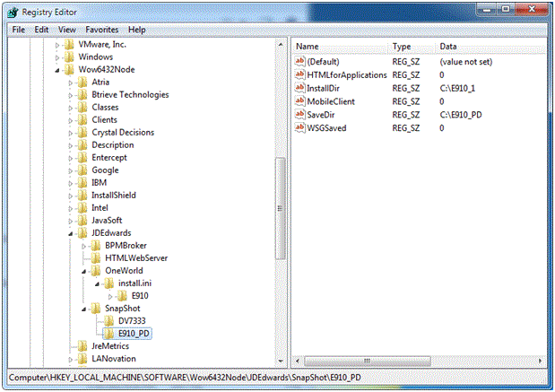555x392 pixels.
Task: Open the Favorites menu
Action: click(102, 30)
